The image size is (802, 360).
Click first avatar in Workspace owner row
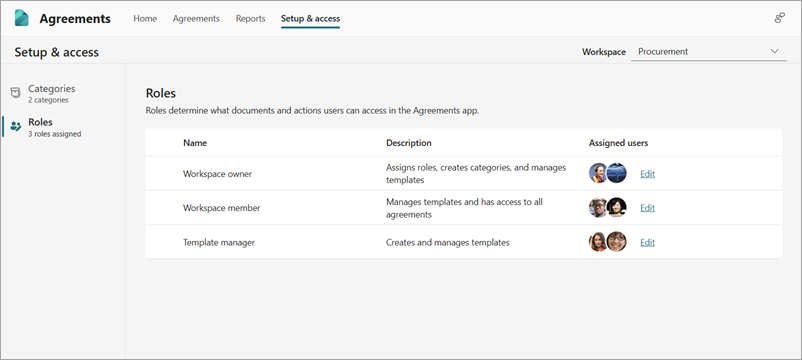[x=598, y=173]
